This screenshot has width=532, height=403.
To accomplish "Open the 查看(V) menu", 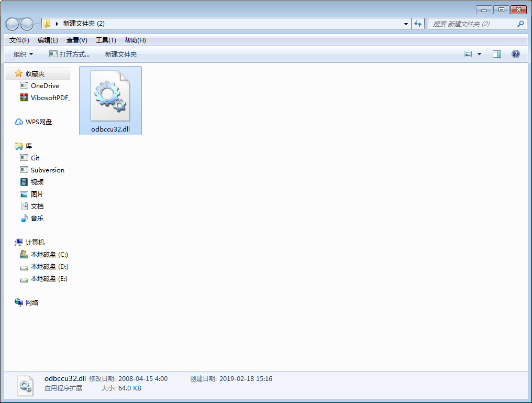I will [x=76, y=40].
